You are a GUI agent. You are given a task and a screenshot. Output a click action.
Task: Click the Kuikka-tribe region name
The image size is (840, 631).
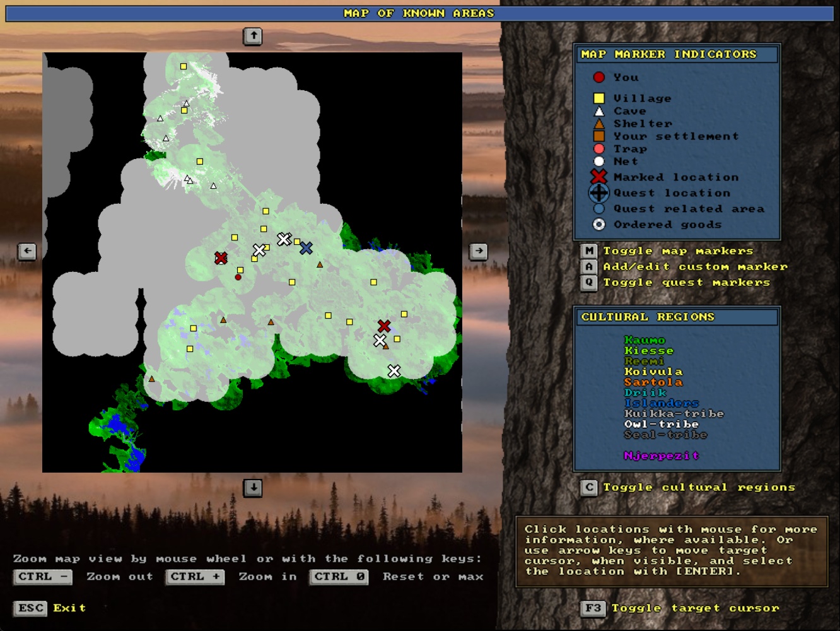click(674, 414)
